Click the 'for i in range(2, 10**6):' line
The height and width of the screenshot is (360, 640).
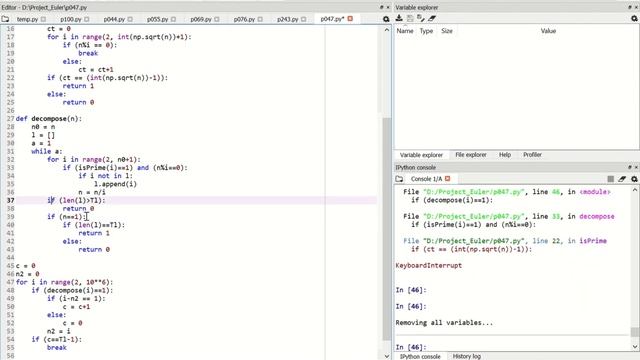pos(64,282)
